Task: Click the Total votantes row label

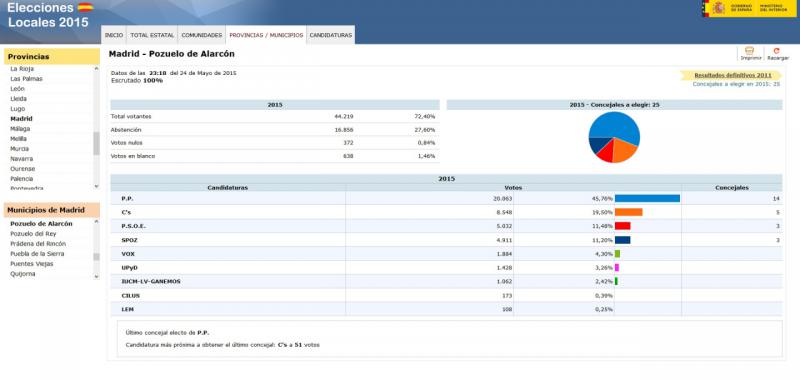Action: [131, 117]
